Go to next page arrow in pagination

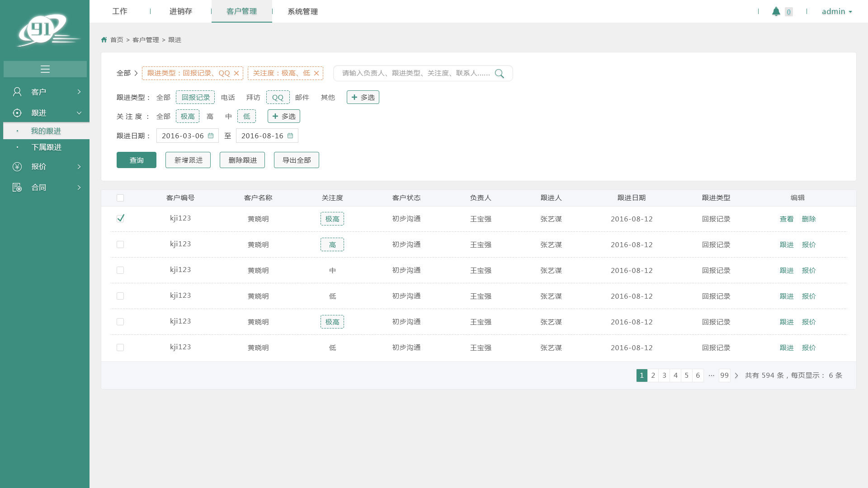[x=736, y=375]
